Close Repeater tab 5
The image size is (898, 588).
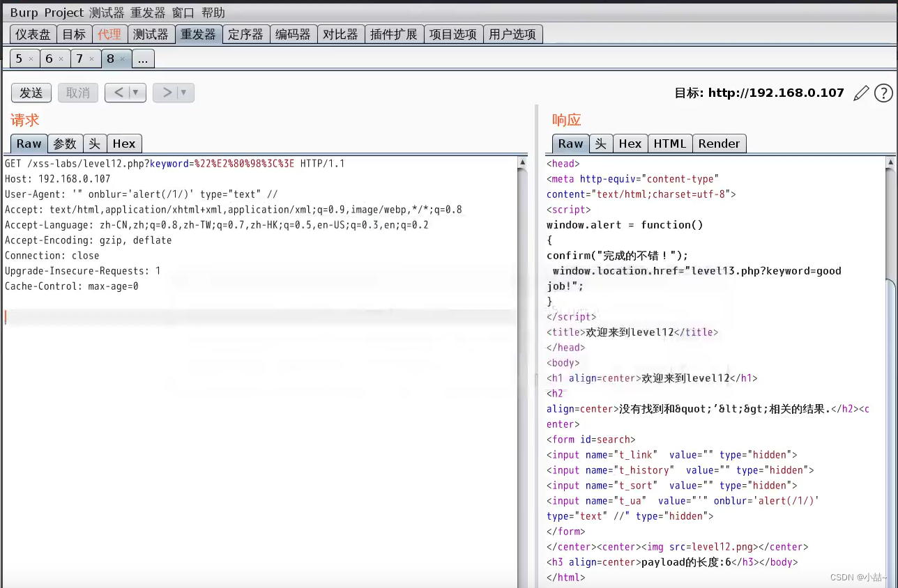click(31, 59)
